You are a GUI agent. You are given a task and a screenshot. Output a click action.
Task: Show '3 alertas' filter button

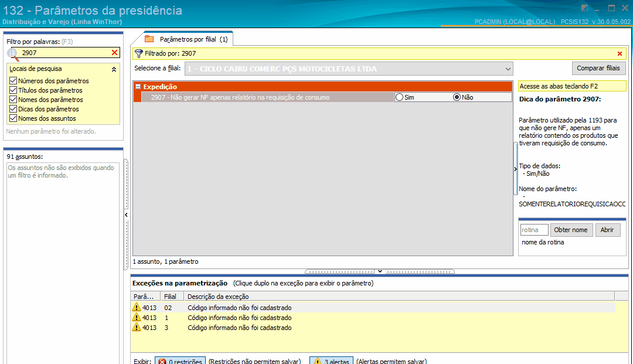pyautogui.click(x=331, y=360)
